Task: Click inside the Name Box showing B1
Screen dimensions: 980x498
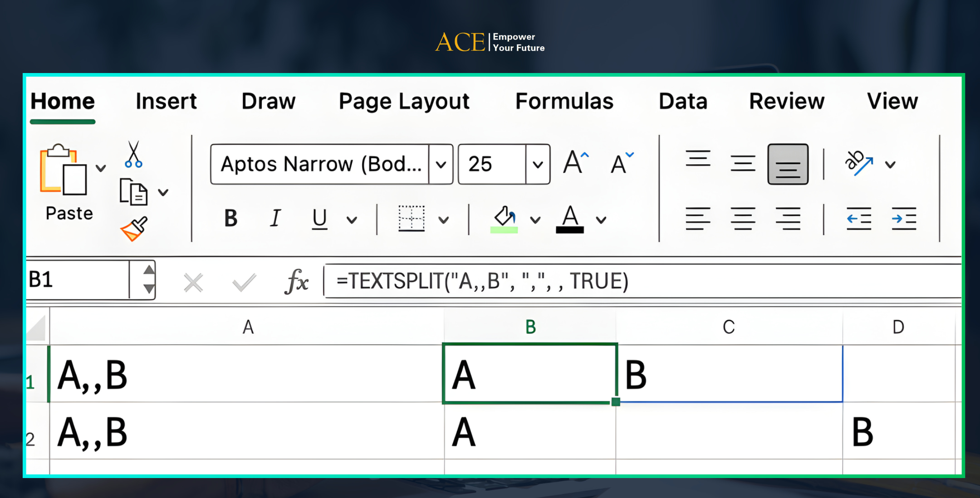Action: pyautogui.click(x=77, y=279)
